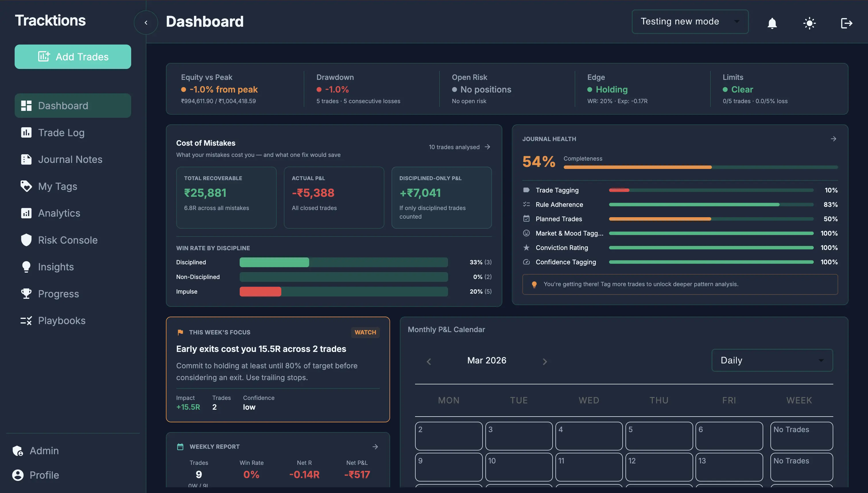Open the Progress trophy icon
This screenshot has width=868, height=493.
27,294
